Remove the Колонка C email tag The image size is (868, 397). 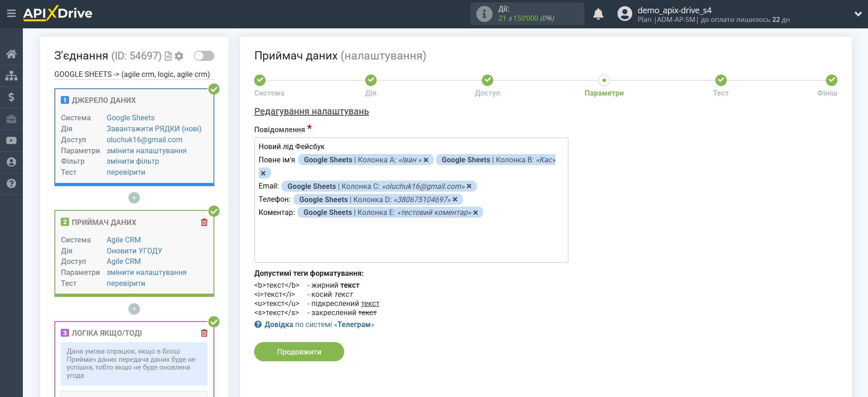click(x=469, y=186)
